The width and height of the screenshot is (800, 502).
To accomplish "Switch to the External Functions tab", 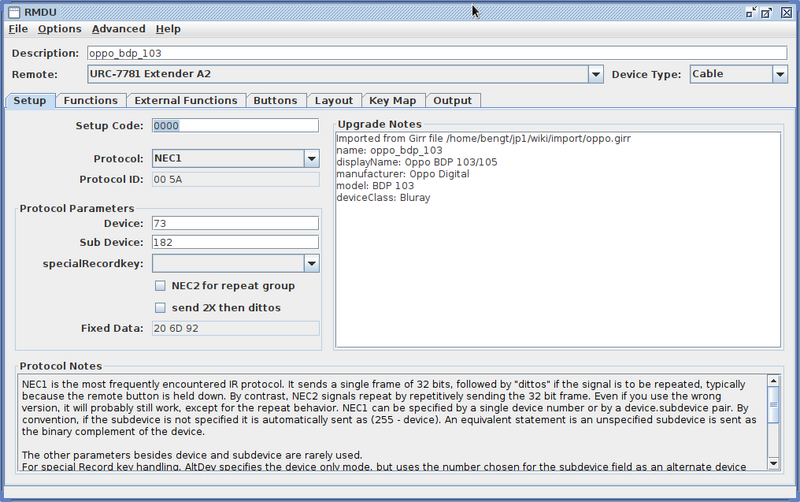I will 186,101.
